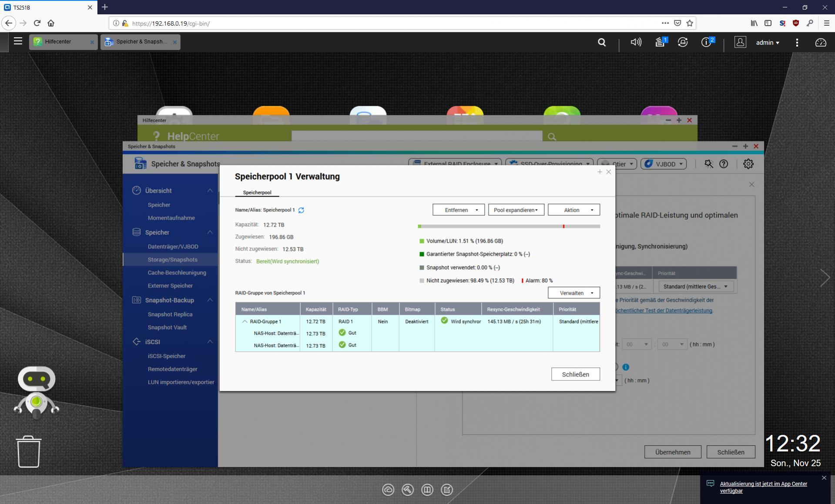Switch to the Speicher & Snapshots taskbar tab
The width and height of the screenshot is (835, 504).
coord(140,42)
